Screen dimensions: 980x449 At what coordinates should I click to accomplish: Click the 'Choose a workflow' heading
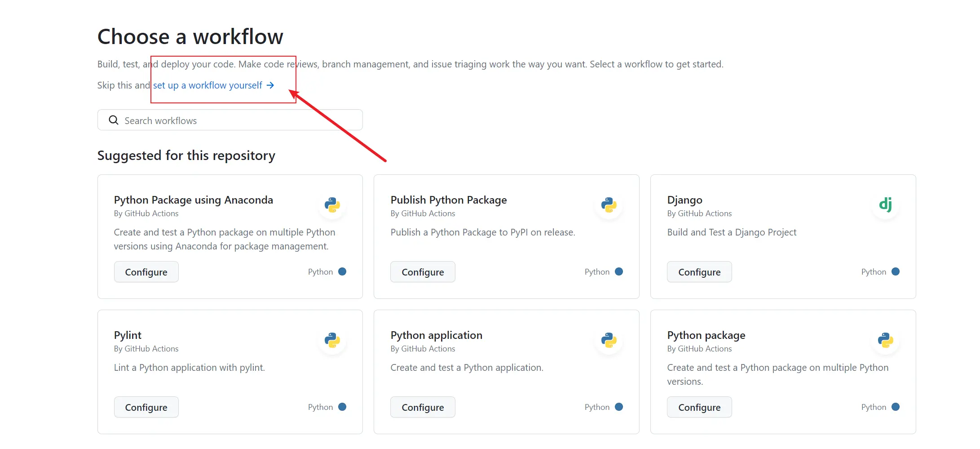pyautogui.click(x=190, y=36)
